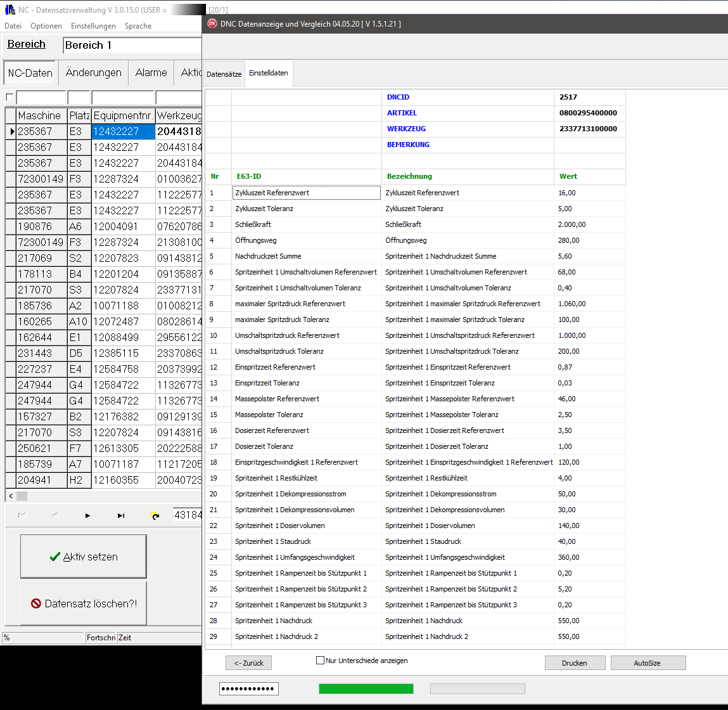Click the Aktiv setzen button
Viewport: 728px width, 710px height.
point(84,557)
